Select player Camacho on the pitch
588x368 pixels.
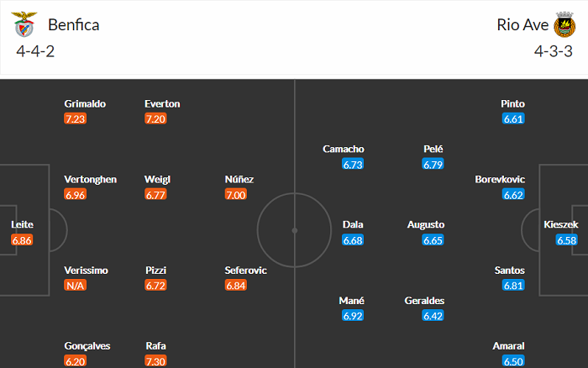[x=344, y=150]
